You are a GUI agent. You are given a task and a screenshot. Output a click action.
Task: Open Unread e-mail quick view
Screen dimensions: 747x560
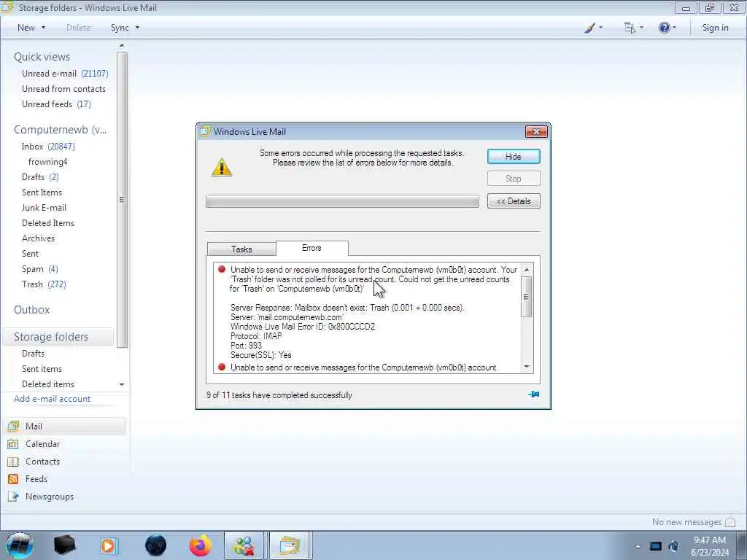point(65,74)
